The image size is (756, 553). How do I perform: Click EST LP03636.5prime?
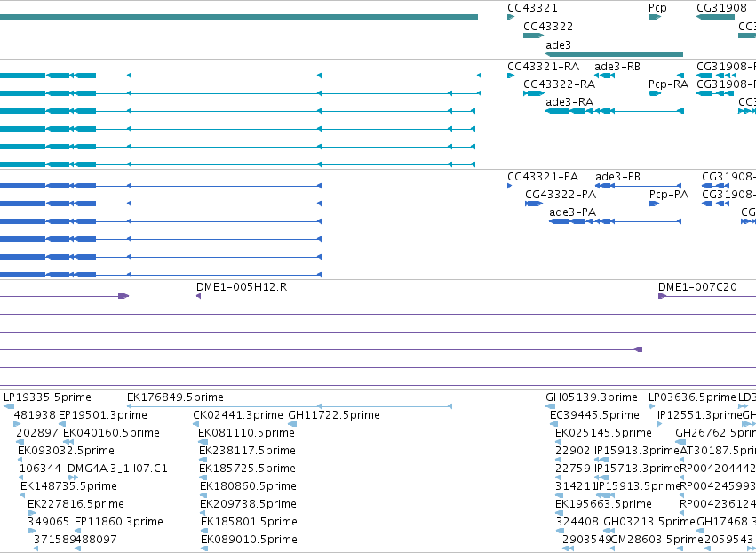click(x=692, y=397)
